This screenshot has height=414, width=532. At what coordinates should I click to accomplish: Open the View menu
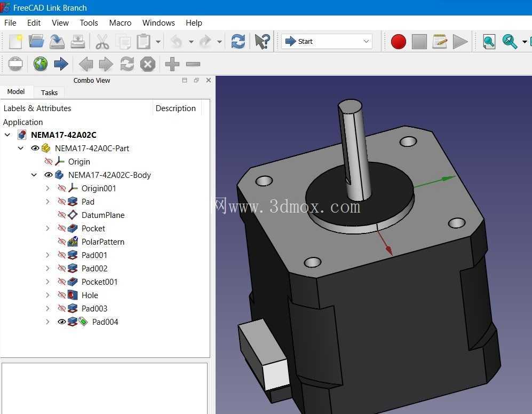pos(60,23)
